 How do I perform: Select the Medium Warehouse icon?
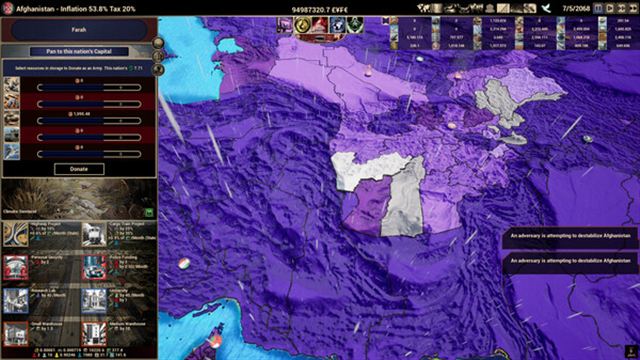point(94,334)
